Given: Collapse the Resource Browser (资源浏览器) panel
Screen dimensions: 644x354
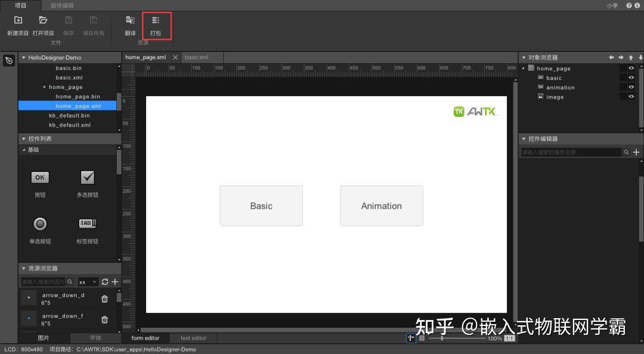Looking at the screenshot, I should [23, 269].
